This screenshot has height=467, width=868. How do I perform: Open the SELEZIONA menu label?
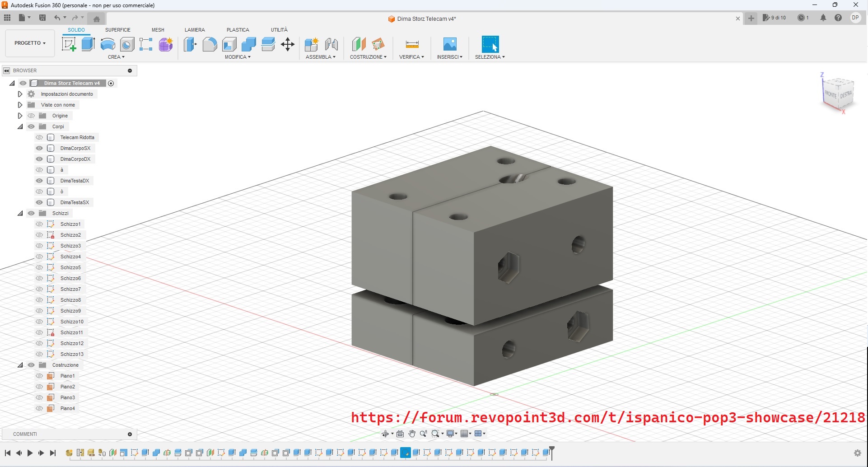[490, 57]
